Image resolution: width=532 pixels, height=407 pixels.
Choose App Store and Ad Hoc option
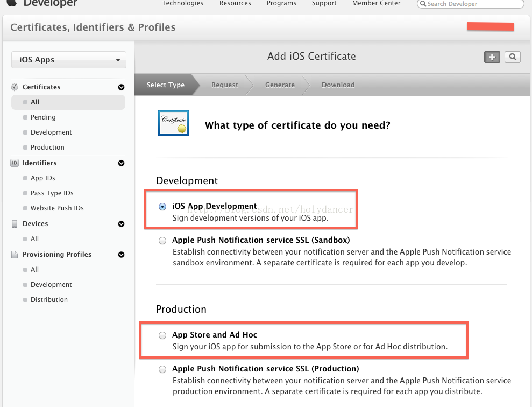click(162, 335)
